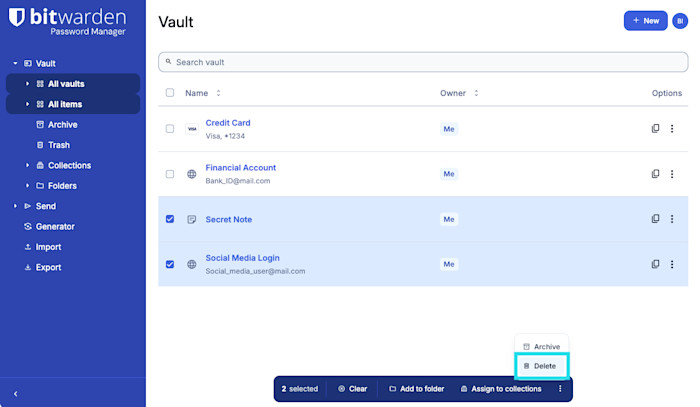The image size is (700, 407).
Task: Check the Credit Card checkbox
Action: (170, 129)
